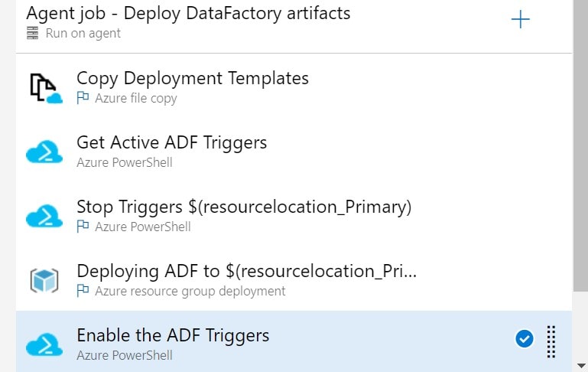Select the Stop Triggers $(resourcelocation_Primary) task
Viewport: 588px width, 372px height.
(x=244, y=207)
